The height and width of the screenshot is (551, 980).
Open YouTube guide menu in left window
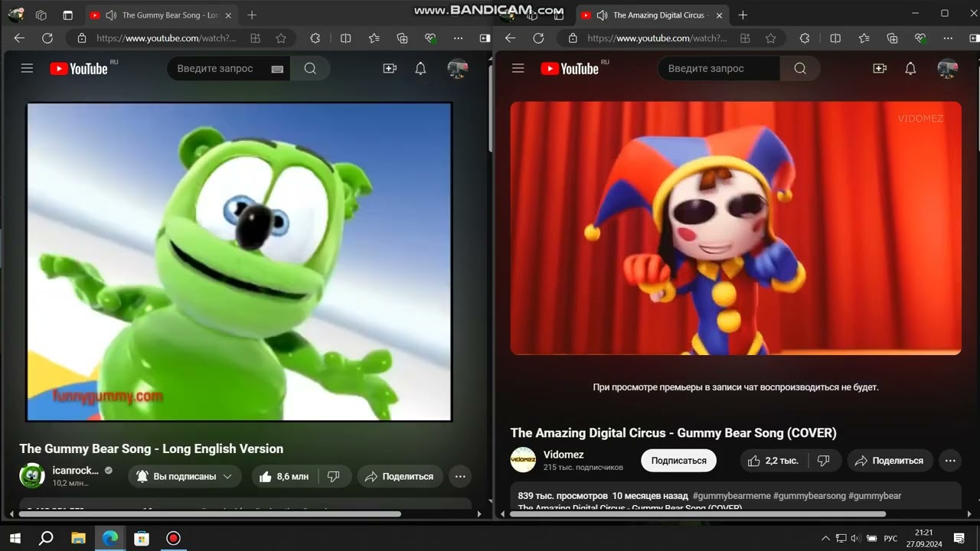[x=27, y=68]
